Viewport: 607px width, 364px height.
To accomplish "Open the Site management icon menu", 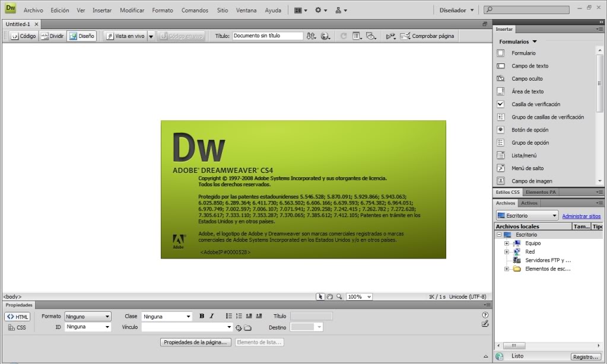I will click(x=341, y=11).
